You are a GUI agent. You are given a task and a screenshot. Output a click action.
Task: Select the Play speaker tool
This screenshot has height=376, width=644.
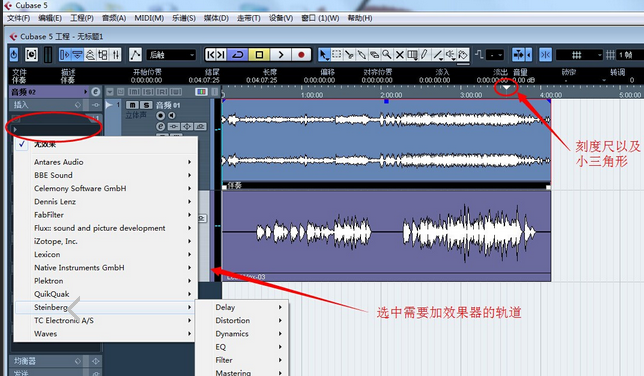(x=451, y=55)
